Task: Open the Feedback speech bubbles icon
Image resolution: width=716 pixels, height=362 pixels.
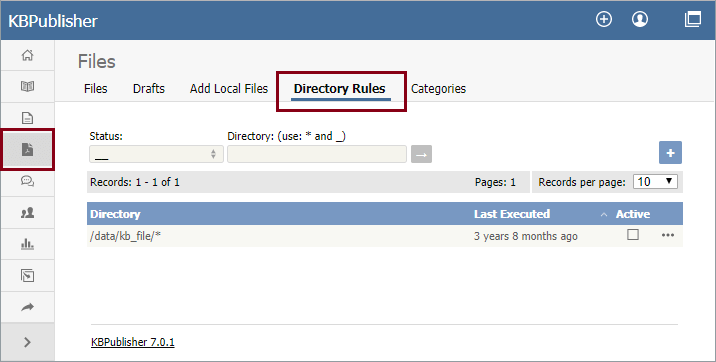Action: pyautogui.click(x=27, y=181)
